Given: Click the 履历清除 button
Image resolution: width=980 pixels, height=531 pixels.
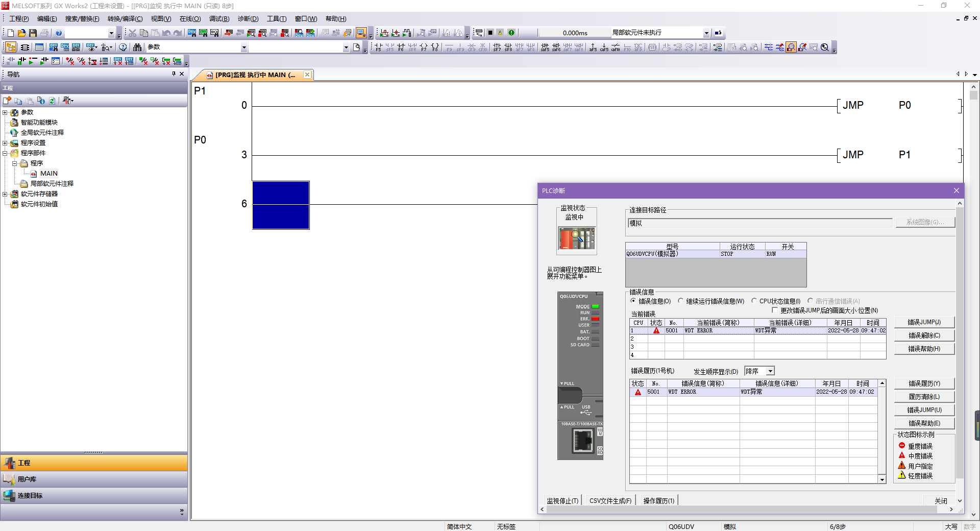Looking at the screenshot, I should pyautogui.click(x=924, y=397).
